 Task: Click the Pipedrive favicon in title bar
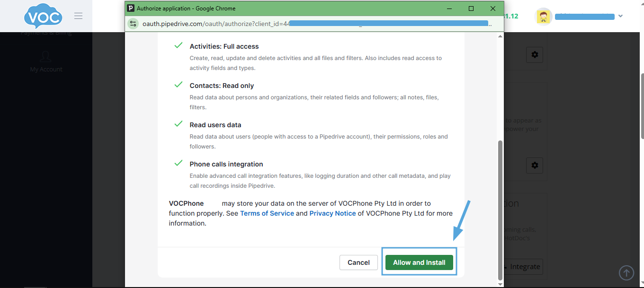coord(130,8)
